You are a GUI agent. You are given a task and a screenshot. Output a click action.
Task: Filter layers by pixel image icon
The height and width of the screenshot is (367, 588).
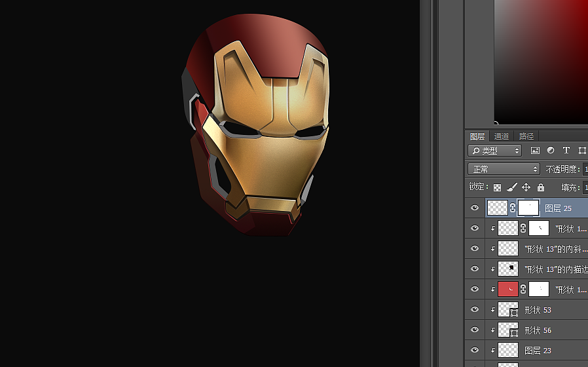point(535,151)
